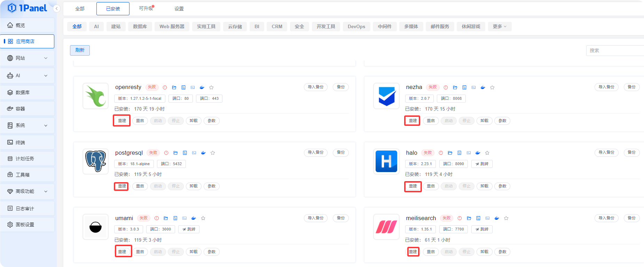Screen dimensions: 644x267
Task: Click the 跳转 link for umami
Action: [x=189, y=229]
